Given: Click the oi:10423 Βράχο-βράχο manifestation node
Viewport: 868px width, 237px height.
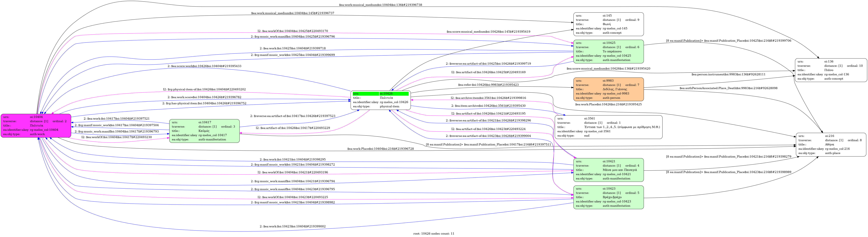Looking at the screenshot, I should (x=608, y=197).
